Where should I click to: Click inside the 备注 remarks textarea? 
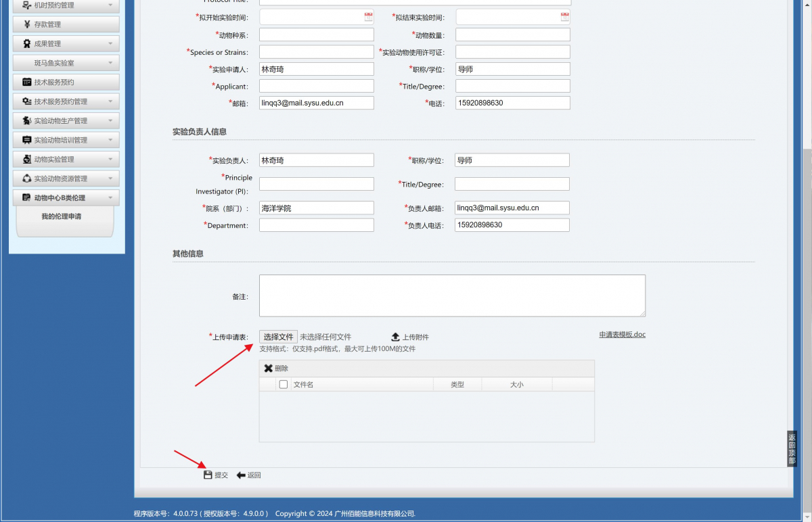(x=452, y=295)
